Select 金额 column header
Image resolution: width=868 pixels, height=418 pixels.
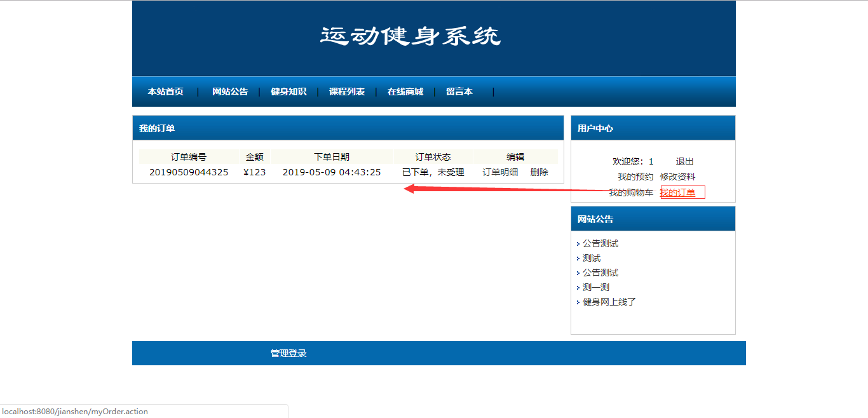(x=255, y=157)
